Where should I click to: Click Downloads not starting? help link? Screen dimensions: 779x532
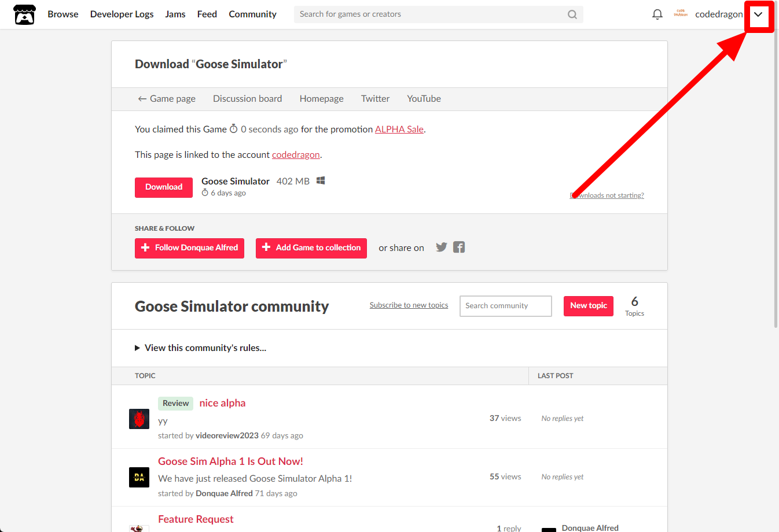(x=607, y=195)
